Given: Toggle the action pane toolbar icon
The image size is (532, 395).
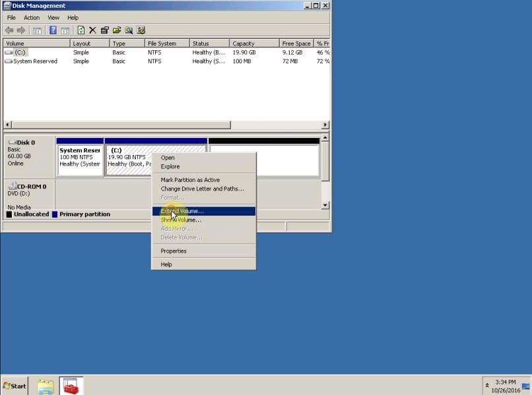Looking at the screenshot, I should click(x=65, y=30).
